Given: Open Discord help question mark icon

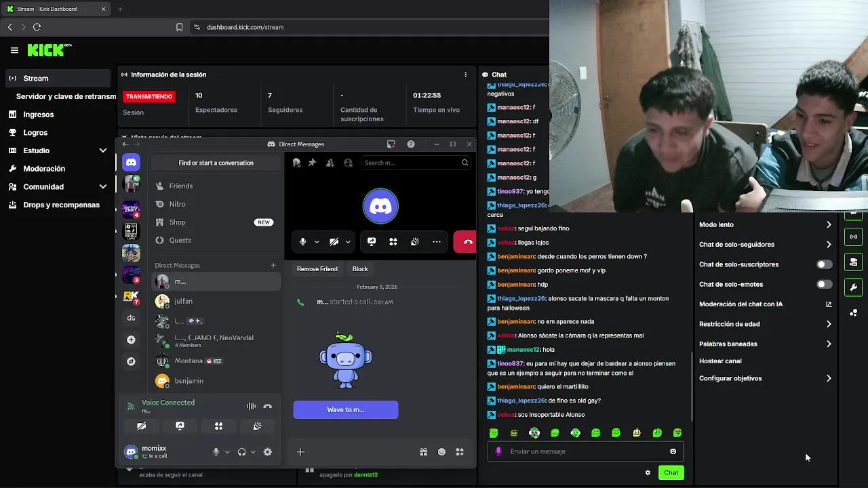Looking at the screenshot, I should (x=411, y=144).
